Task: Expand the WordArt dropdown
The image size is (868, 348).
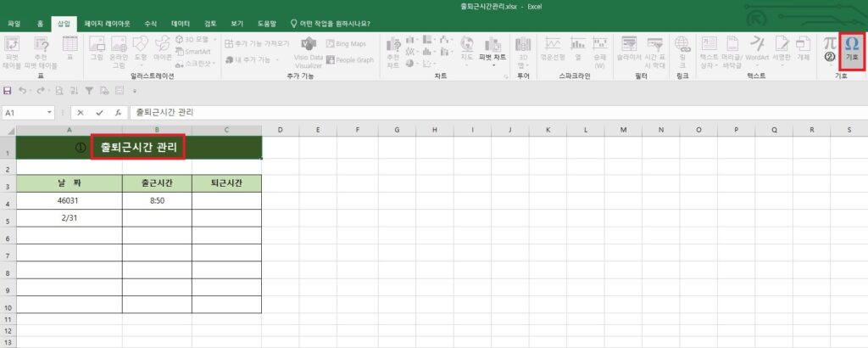Action: click(x=757, y=65)
